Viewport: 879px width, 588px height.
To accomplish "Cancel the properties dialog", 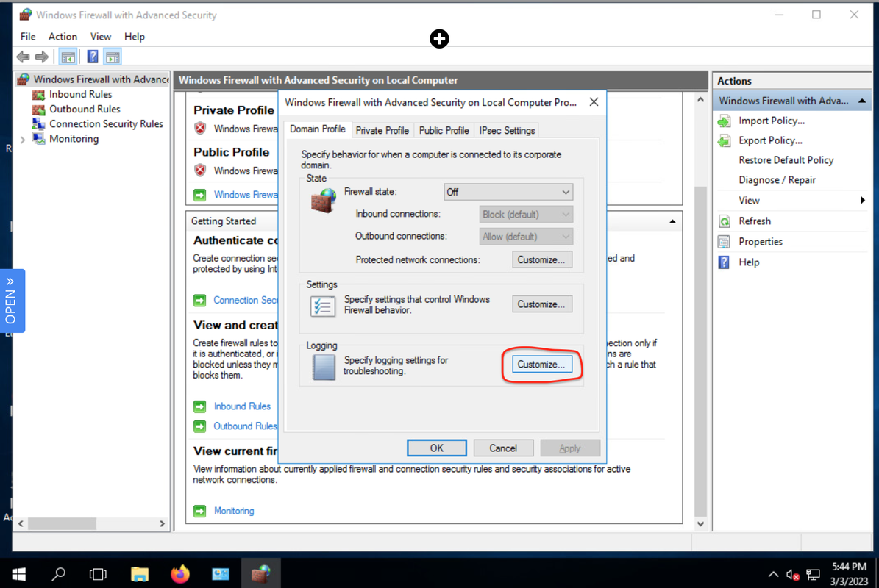I will coord(503,448).
